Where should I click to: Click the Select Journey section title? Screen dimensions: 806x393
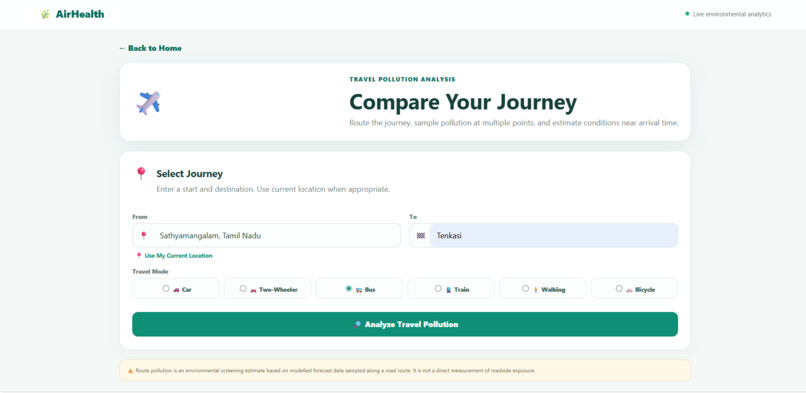(x=190, y=174)
